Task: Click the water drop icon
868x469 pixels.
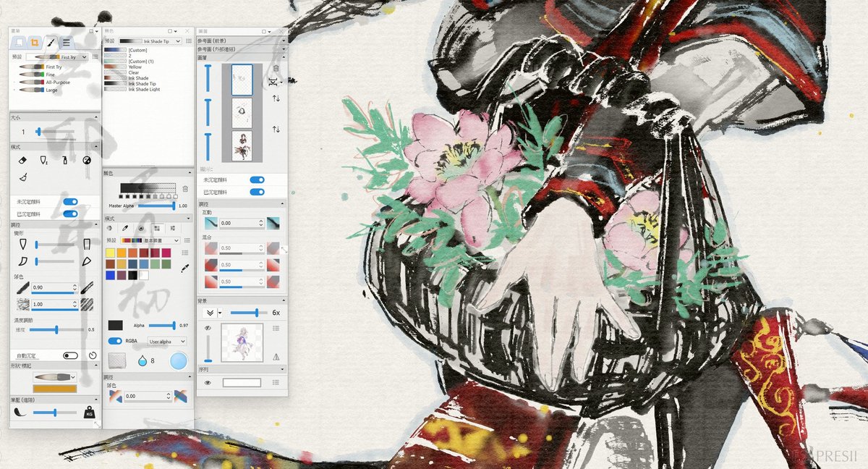Action: coord(142,360)
